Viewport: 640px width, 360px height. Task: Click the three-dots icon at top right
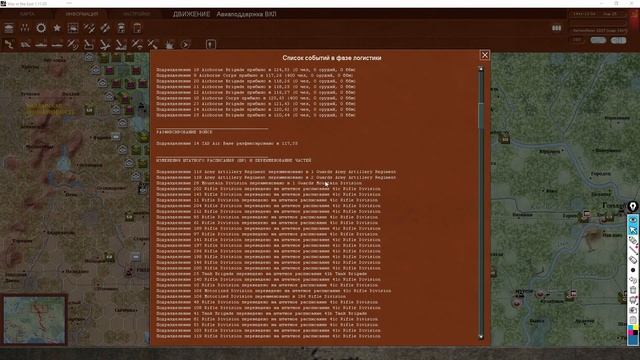click(x=556, y=28)
